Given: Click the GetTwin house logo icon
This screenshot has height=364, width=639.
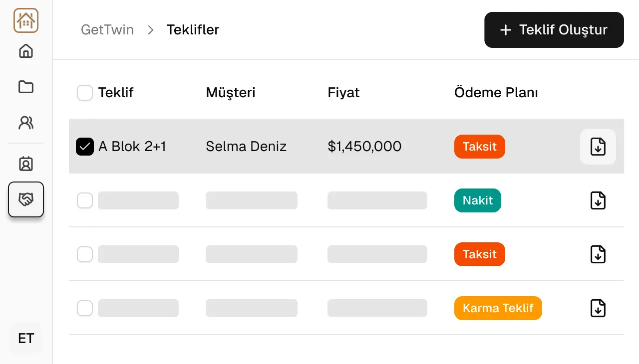Looking at the screenshot, I should pos(26,20).
